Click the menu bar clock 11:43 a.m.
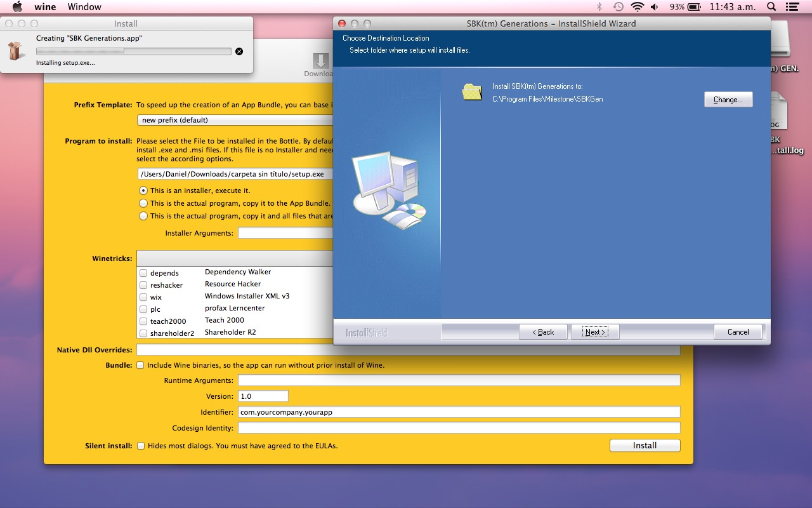This screenshot has width=812, height=508. click(733, 7)
